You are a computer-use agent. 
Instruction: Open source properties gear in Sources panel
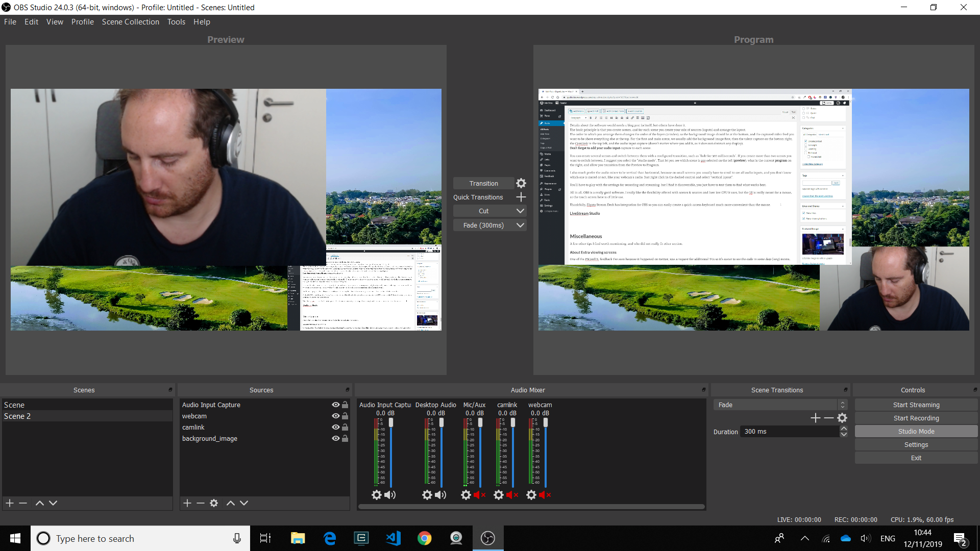pyautogui.click(x=214, y=503)
